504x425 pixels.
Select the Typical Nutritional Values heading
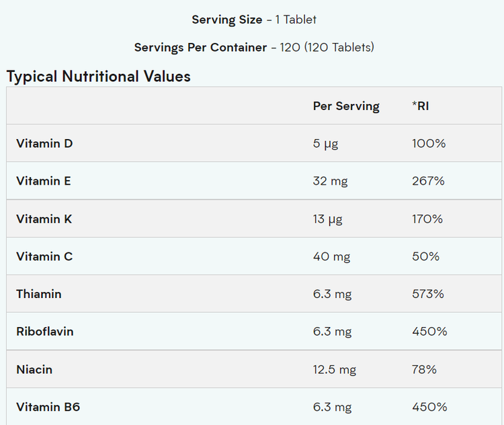[98, 77]
